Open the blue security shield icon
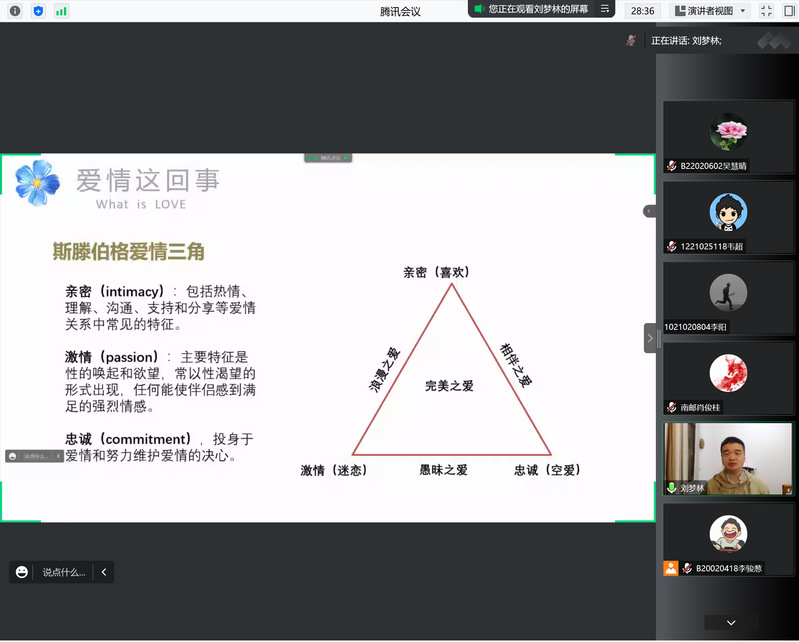The width and height of the screenshot is (799, 642). coord(38,11)
